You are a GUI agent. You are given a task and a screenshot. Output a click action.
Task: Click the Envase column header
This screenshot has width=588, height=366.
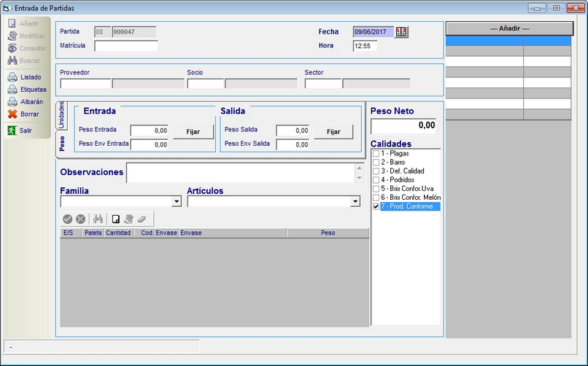coord(233,233)
